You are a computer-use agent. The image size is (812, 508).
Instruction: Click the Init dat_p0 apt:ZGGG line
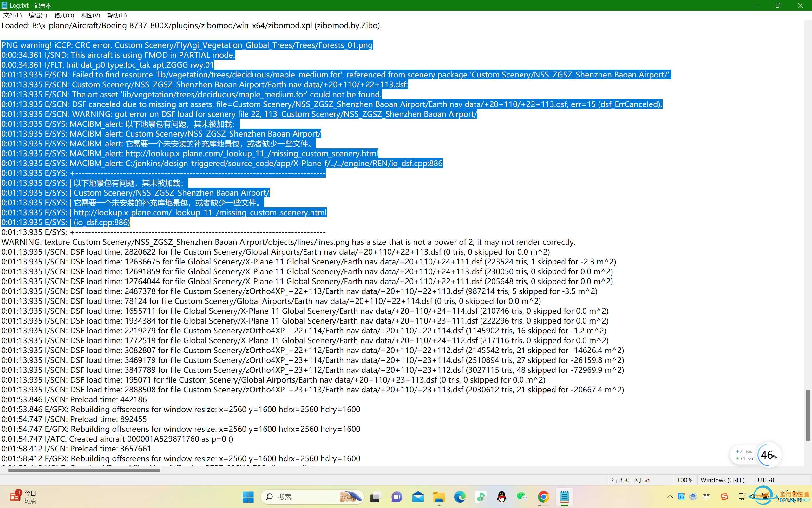[x=108, y=64]
